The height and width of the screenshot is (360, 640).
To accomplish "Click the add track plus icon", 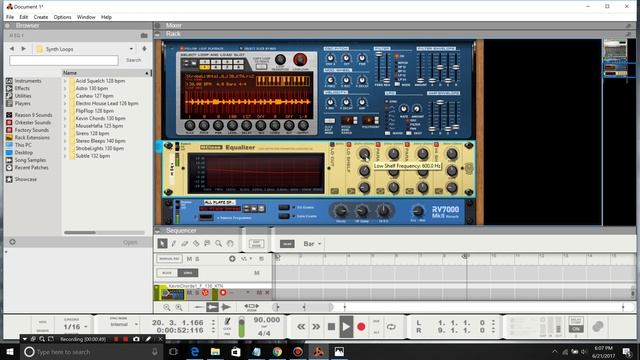I will click(x=232, y=259).
